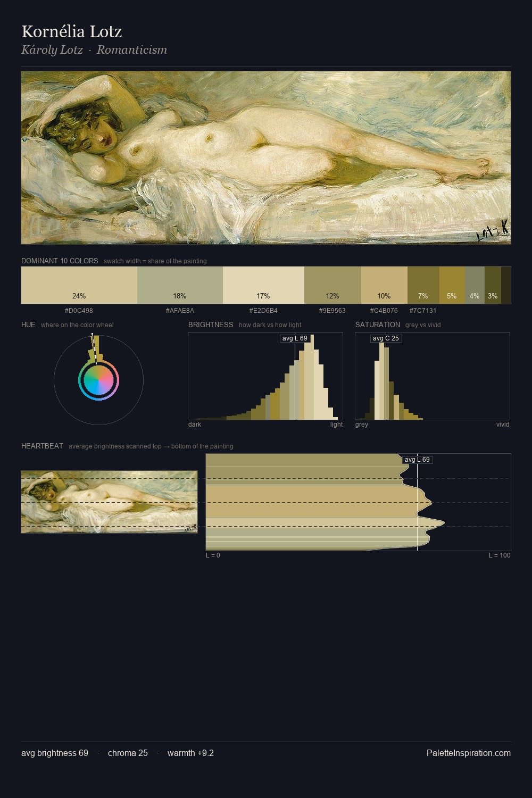Click the hue color wheel
532x798 pixels.
(98, 380)
